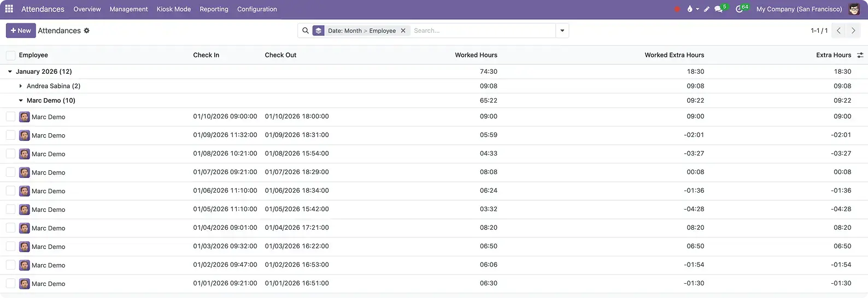
Task: Open optional columns settings icon
Action: [860, 55]
